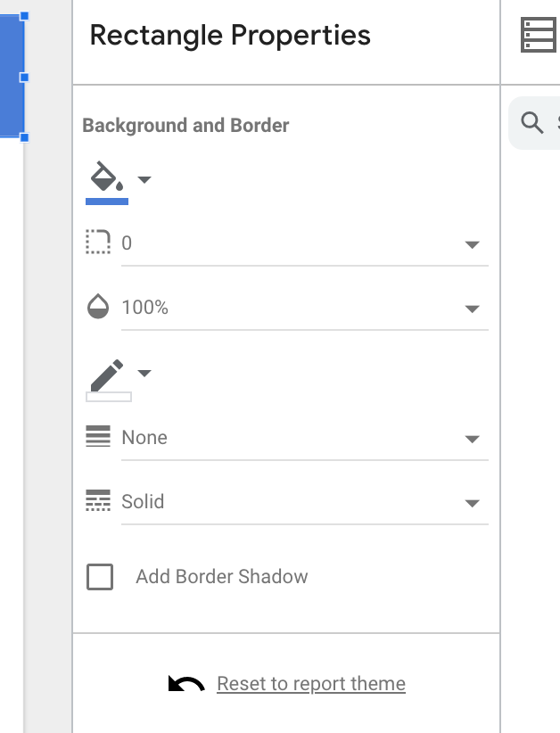Enable the Add Border Shadow checkbox
The width and height of the screenshot is (560, 733).
[100, 576]
